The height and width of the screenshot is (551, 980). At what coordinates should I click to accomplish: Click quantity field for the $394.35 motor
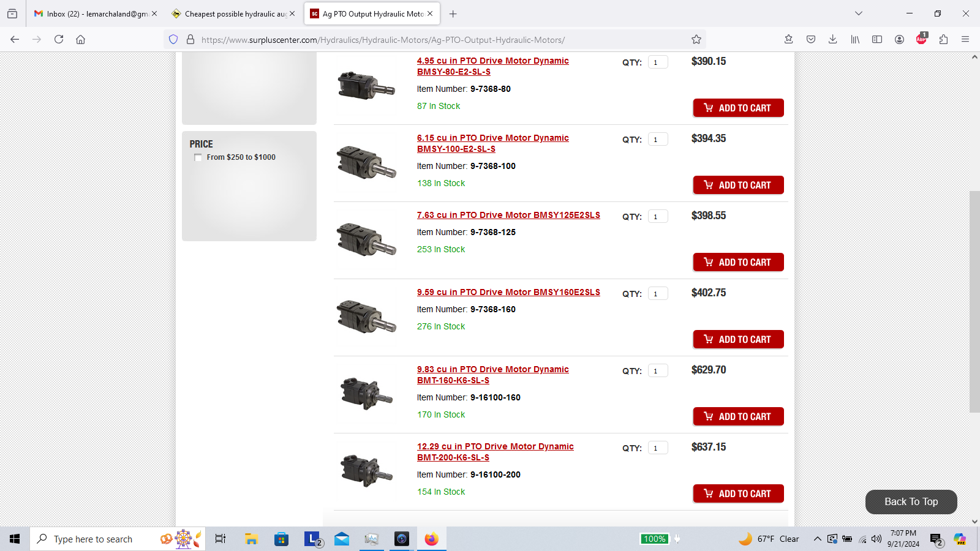pyautogui.click(x=658, y=140)
